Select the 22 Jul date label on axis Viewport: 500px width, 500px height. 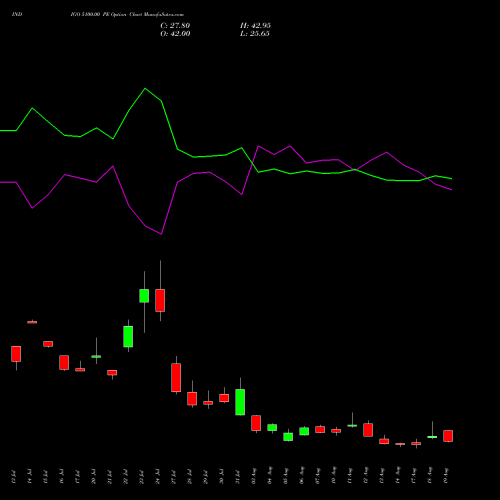126,477
